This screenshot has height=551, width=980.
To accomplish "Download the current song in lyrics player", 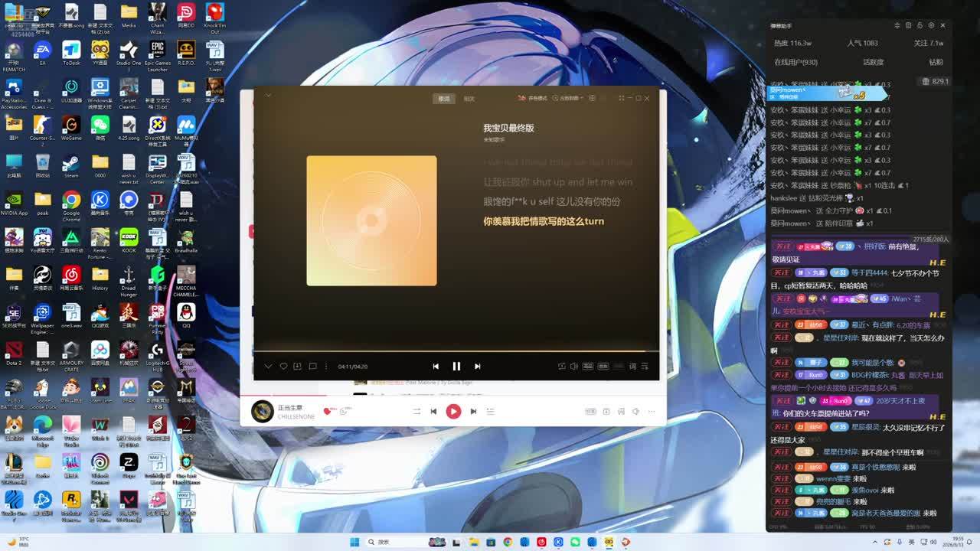I will [297, 367].
